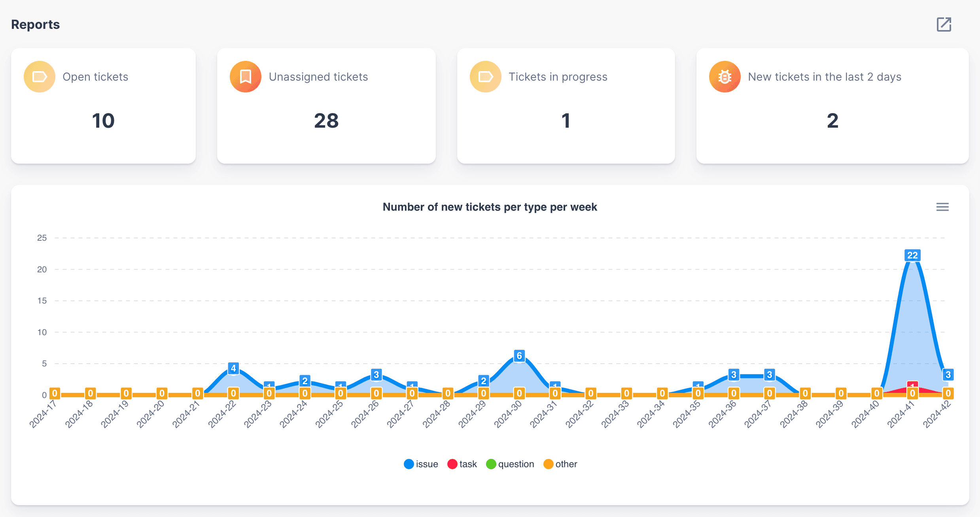This screenshot has height=517, width=980.
Task: Click the New tickets bug icon
Action: tap(725, 77)
